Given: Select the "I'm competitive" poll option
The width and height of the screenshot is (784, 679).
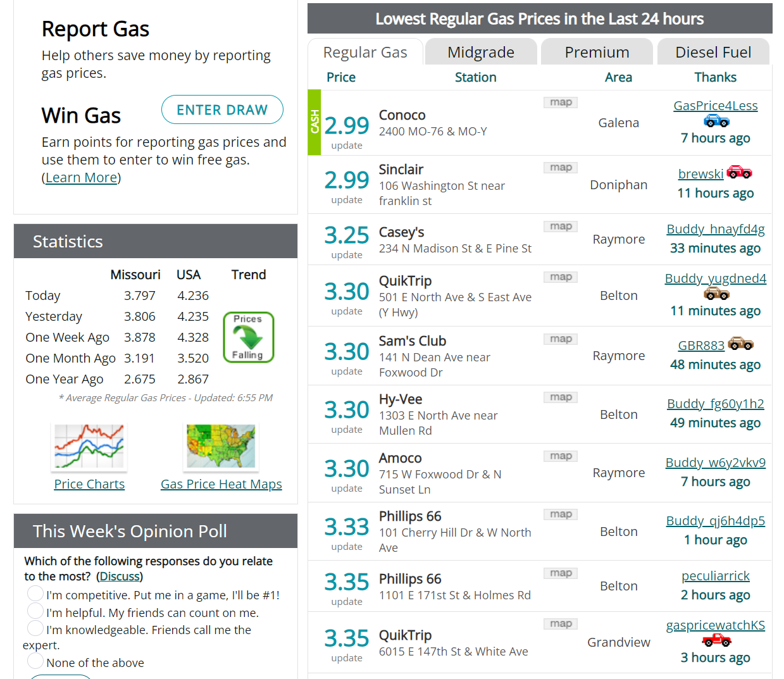Looking at the screenshot, I should 36,594.
